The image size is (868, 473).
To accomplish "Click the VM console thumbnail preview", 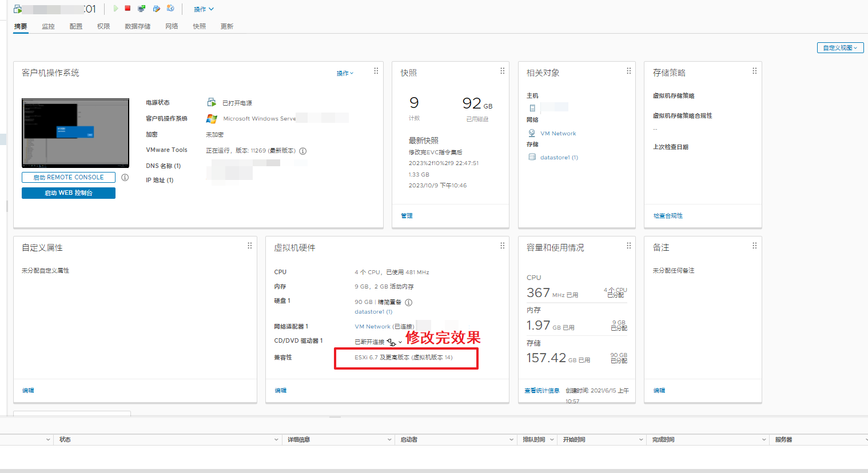I will click(75, 133).
